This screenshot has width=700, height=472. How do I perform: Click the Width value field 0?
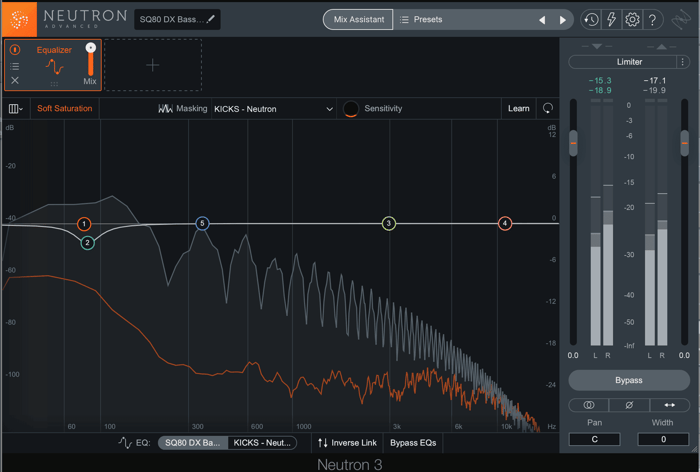point(663,439)
